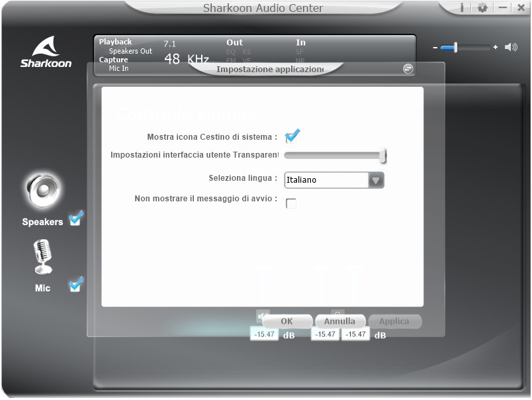Minimize the Sharkoon Audio Center window
The width and height of the screenshot is (532, 400).
[x=503, y=7]
